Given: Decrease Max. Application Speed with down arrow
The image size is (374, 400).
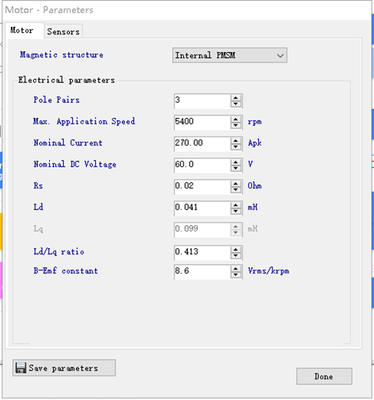Looking at the screenshot, I should (236, 126).
